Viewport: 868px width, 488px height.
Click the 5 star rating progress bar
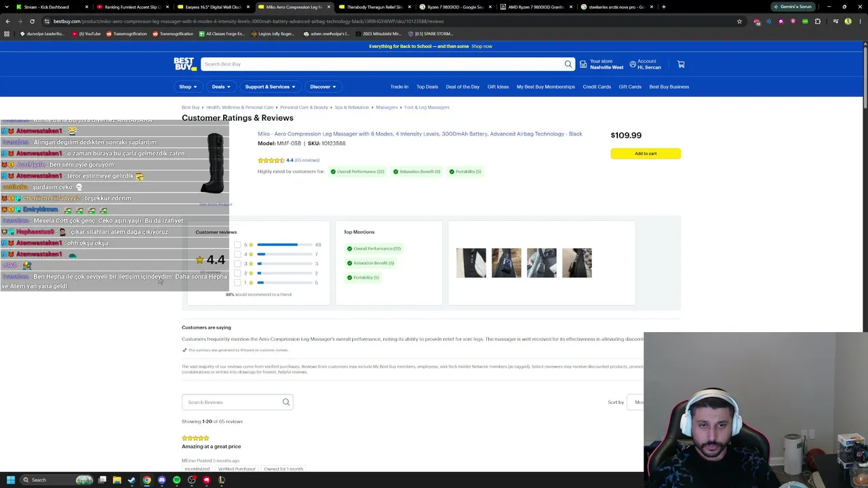click(x=284, y=245)
